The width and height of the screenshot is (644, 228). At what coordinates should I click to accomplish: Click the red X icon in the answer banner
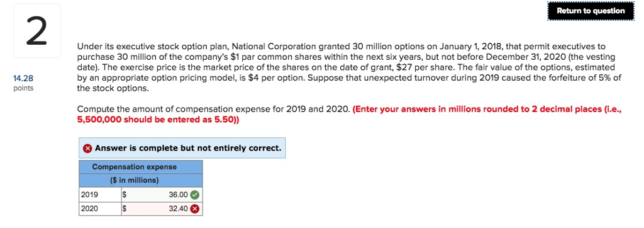[87, 148]
